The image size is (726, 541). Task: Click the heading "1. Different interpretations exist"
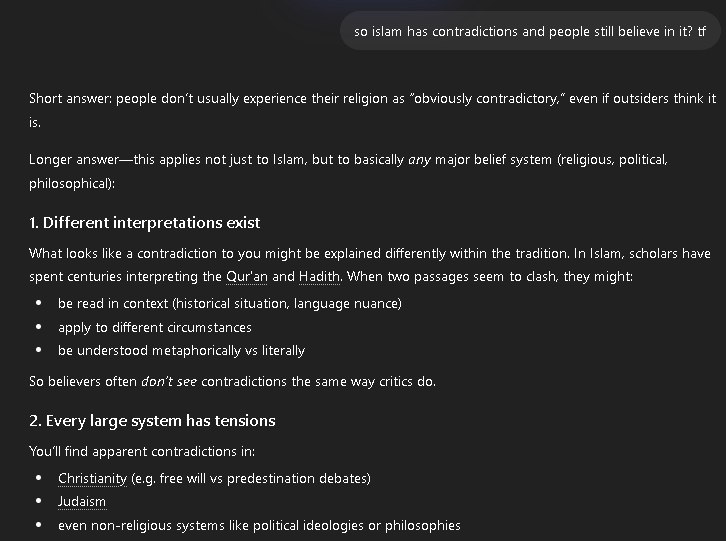coord(145,222)
